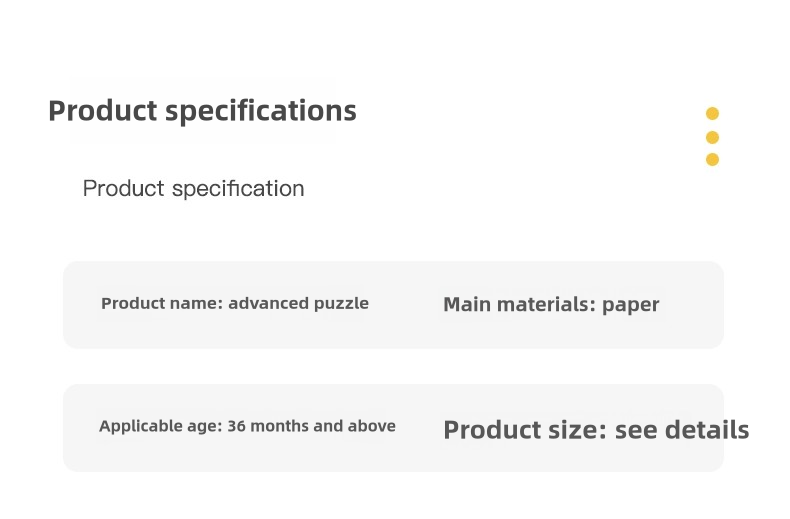The width and height of the screenshot is (790, 519).
Task: Click the "advanced puzzle" value
Action: tap(298, 303)
